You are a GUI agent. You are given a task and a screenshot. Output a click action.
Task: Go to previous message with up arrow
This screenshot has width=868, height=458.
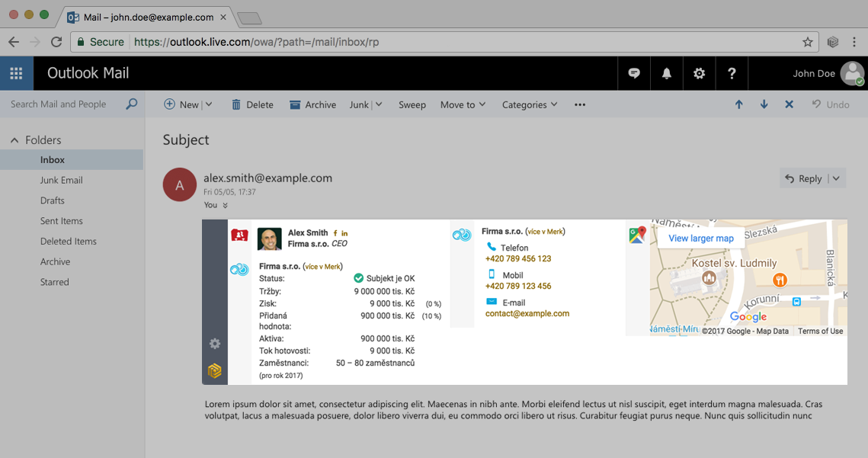coord(738,104)
